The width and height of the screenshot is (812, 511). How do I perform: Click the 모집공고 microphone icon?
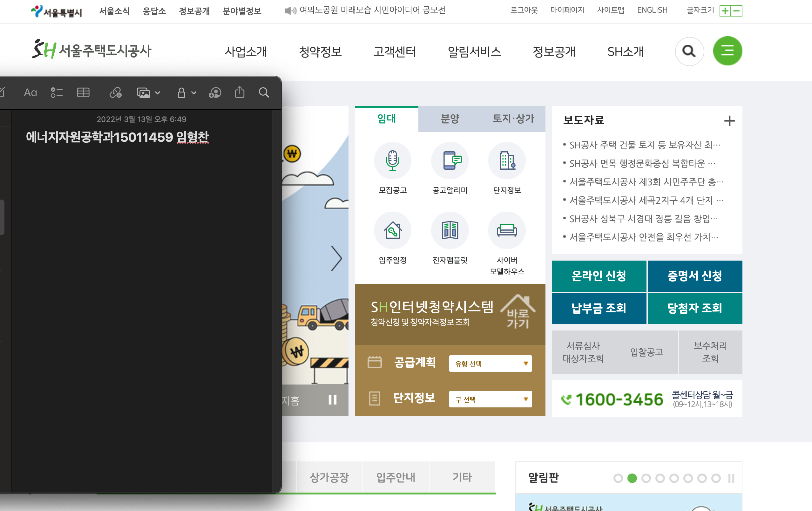393,160
